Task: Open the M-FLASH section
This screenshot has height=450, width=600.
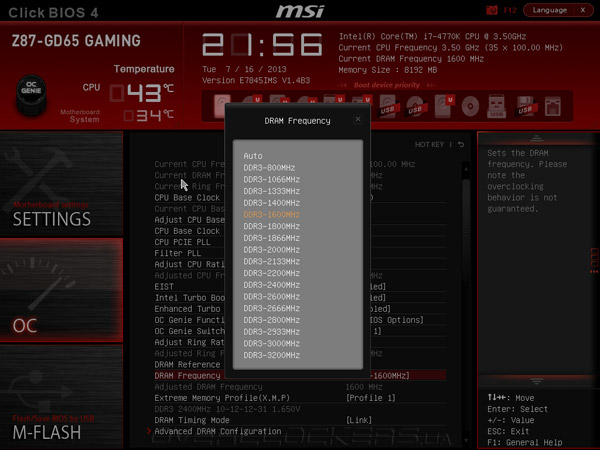Action: pos(61,396)
